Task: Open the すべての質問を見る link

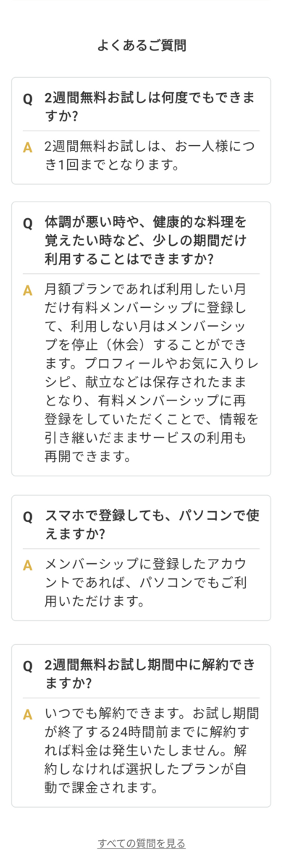Action: point(141,843)
